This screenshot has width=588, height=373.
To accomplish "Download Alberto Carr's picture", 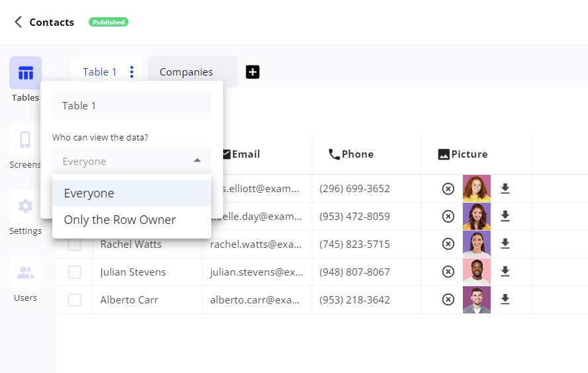I will [x=505, y=299].
